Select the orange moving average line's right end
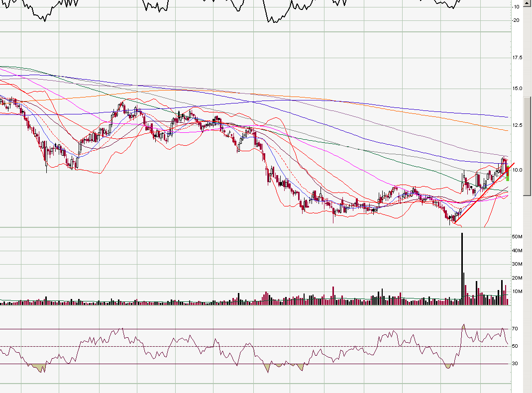The width and height of the screenshot is (532, 393). click(x=506, y=130)
